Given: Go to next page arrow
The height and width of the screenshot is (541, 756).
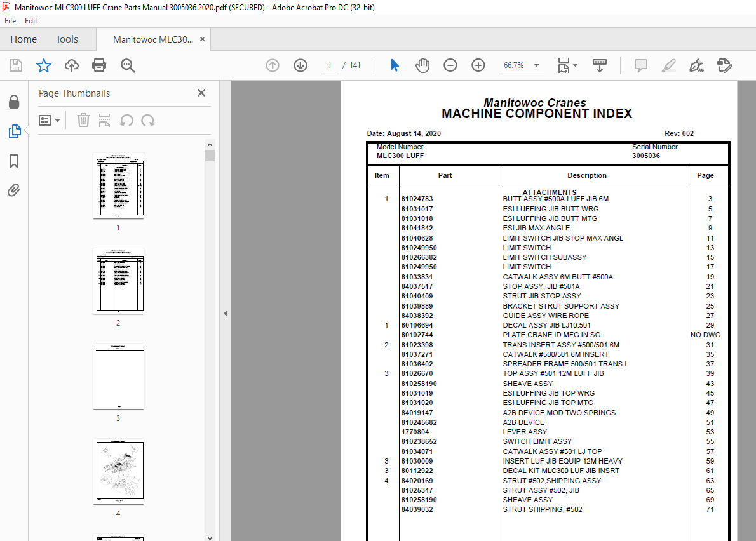Looking at the screenshot, I should coord(300,65).
